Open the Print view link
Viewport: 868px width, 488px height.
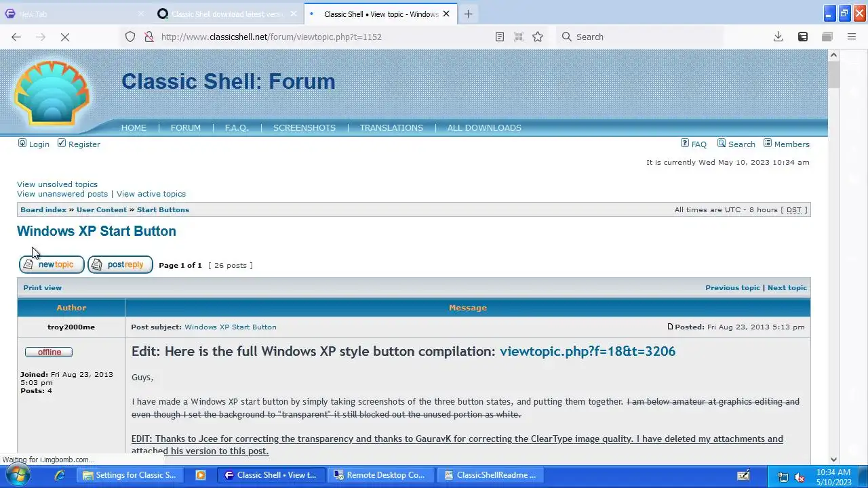(x=42, y=287)
